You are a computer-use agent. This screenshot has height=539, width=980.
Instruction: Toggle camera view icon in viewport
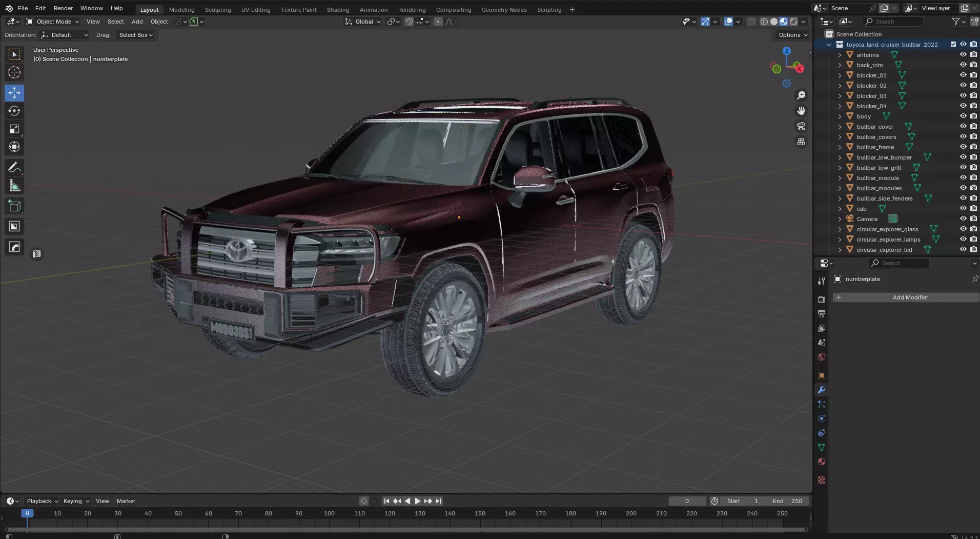tap(801, 126)
